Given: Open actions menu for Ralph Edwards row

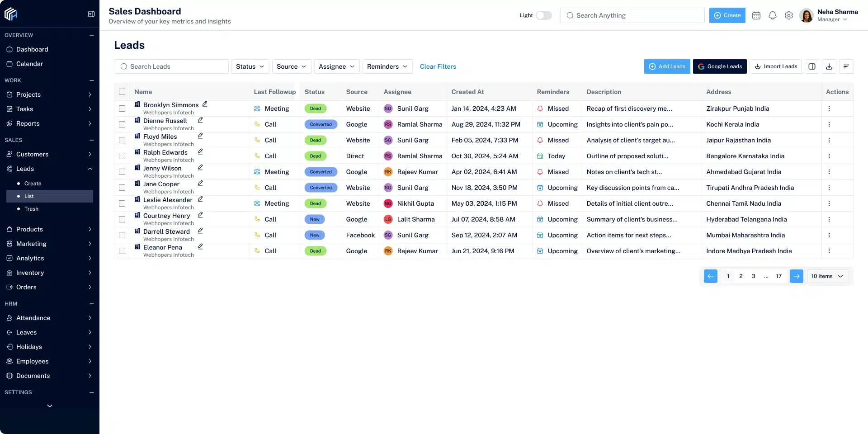Looking at the screenshot, I should (829, 156).
